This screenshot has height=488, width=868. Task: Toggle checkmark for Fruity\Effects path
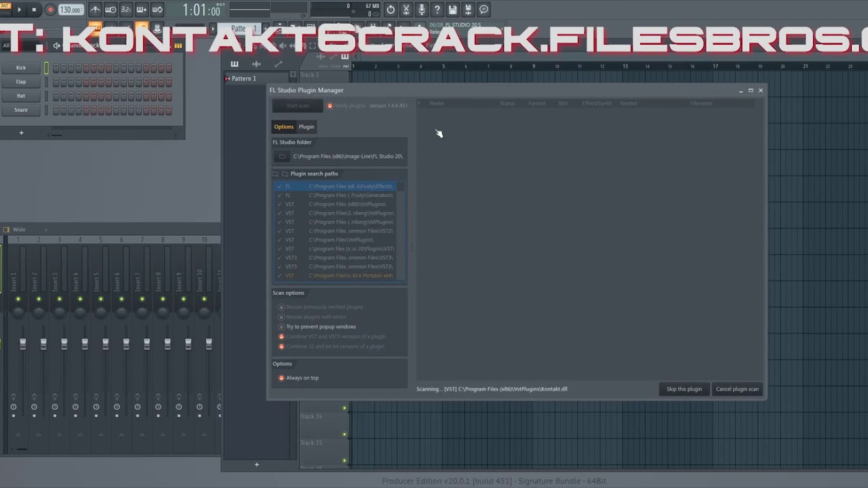pyautogui.click(x=279, y=186)
